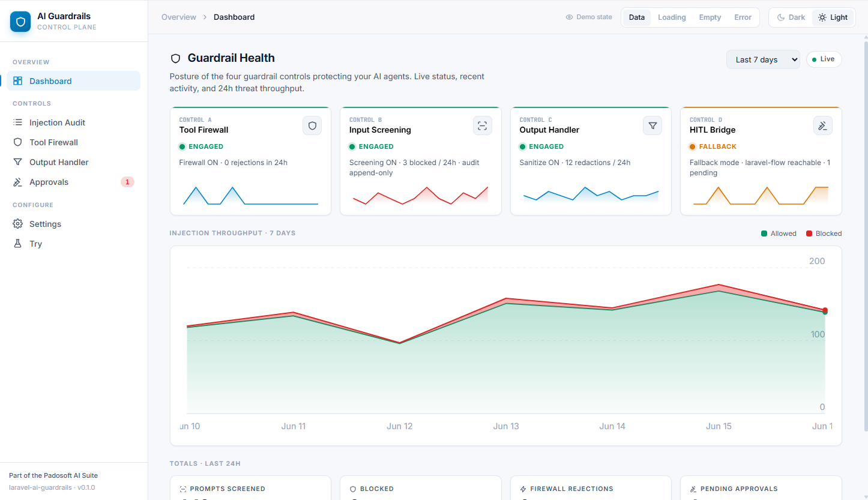
Task: Select the Empty demo state
Action: [710, 17]
